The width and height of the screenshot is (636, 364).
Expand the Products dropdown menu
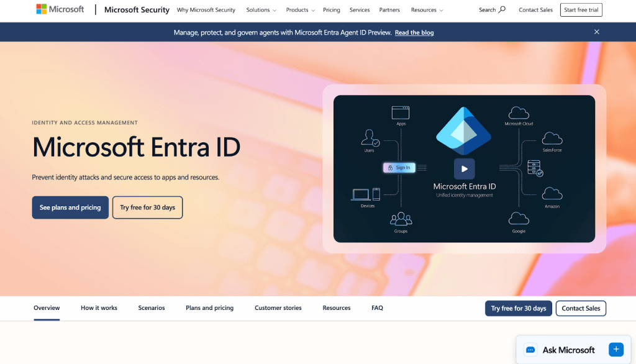[x=300, y=10]
